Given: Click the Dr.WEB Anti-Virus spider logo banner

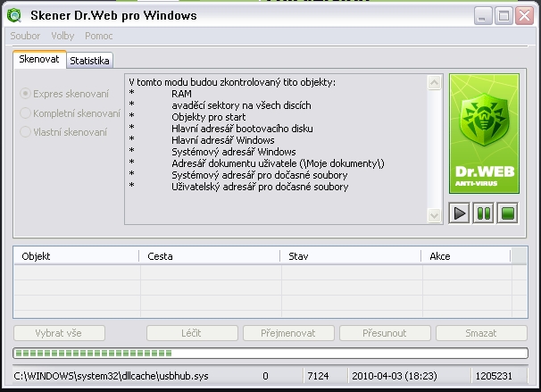Looking at the screenshot, I should pos(484,134).
